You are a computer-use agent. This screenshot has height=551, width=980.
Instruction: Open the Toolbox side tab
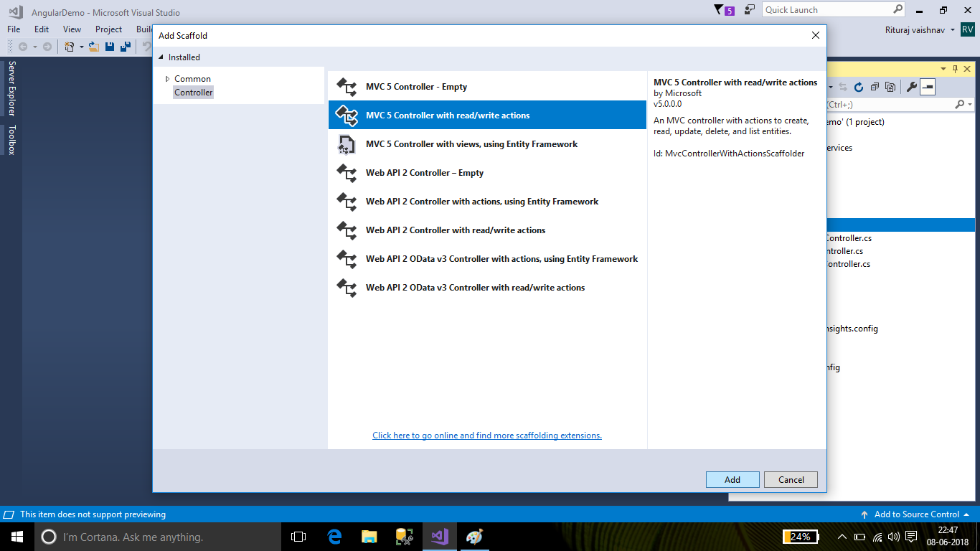click(11, 140)
